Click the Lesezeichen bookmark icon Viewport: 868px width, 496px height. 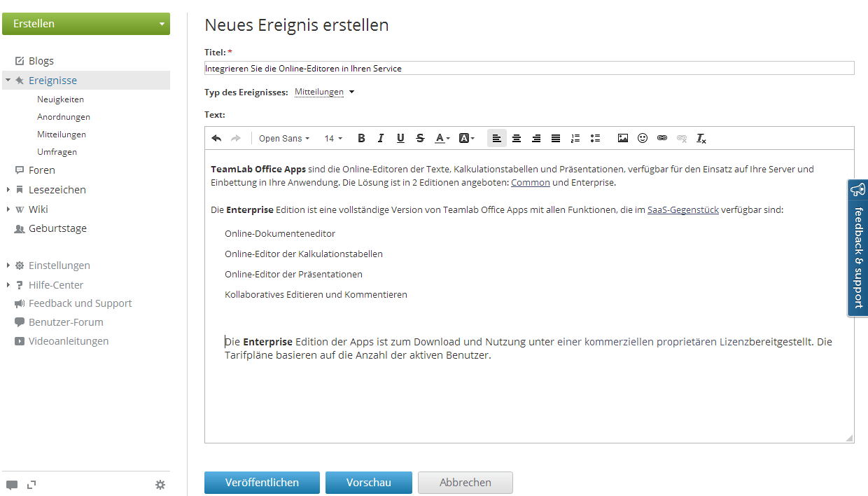click(20, 190)
